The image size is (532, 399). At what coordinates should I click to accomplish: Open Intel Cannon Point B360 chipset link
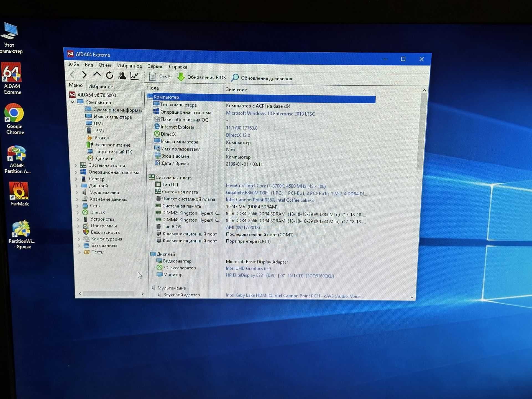pyautogui.click(x=270, y=200)
